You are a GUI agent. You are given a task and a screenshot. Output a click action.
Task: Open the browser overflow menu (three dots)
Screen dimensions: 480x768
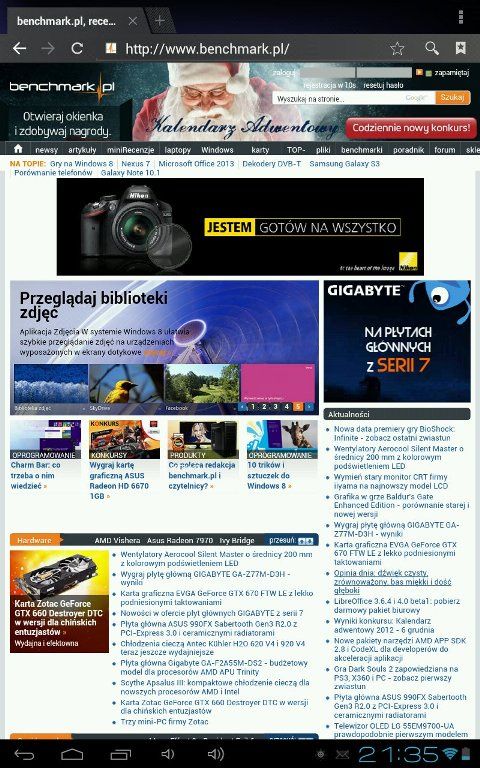coord(460,17)
